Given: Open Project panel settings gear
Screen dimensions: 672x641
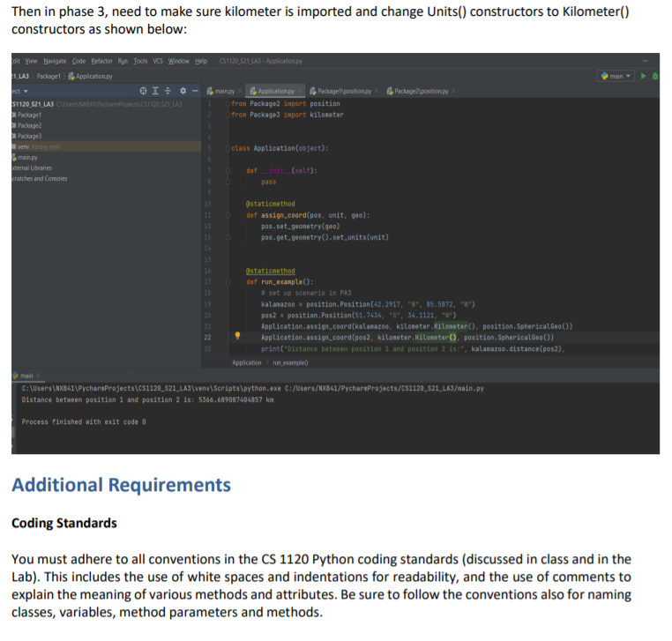Looking at the screenshot, I should pos(183,91).
